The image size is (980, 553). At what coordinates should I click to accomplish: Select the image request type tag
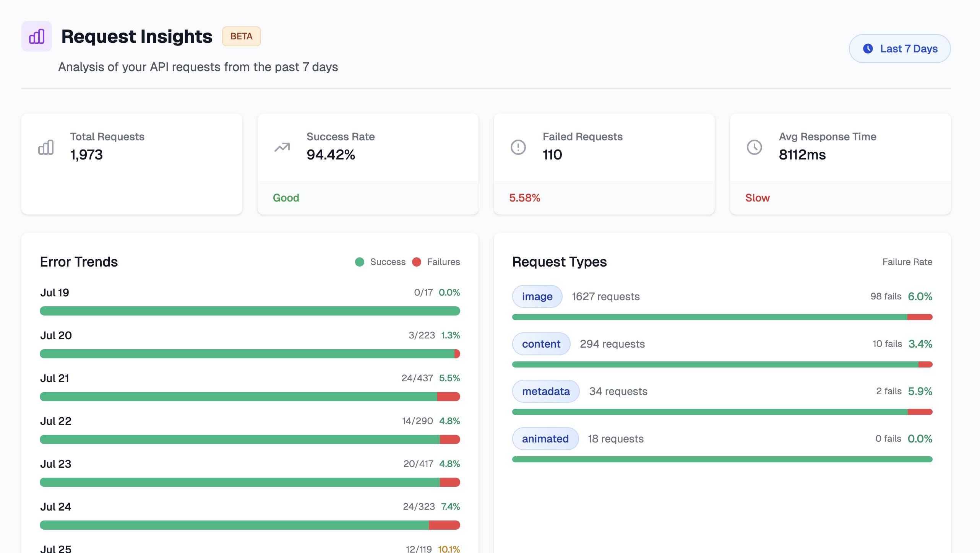[x=537, y=296]
